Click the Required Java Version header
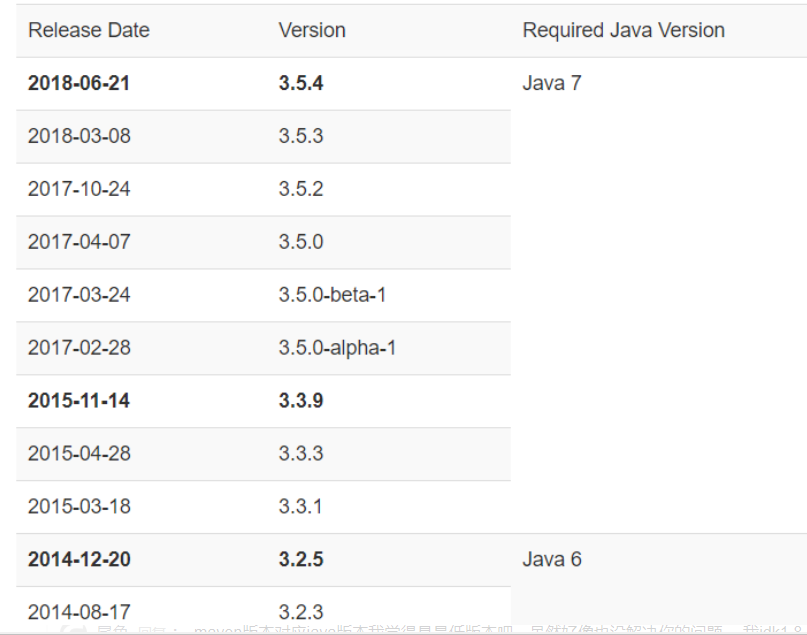The width and height of the screenshot is (807, 635). click(623, 30)
